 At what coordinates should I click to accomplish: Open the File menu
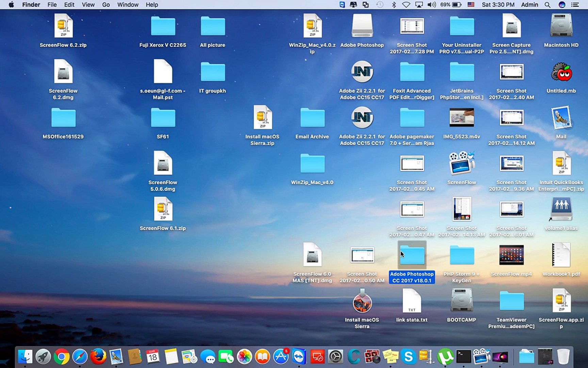point(52,5)
